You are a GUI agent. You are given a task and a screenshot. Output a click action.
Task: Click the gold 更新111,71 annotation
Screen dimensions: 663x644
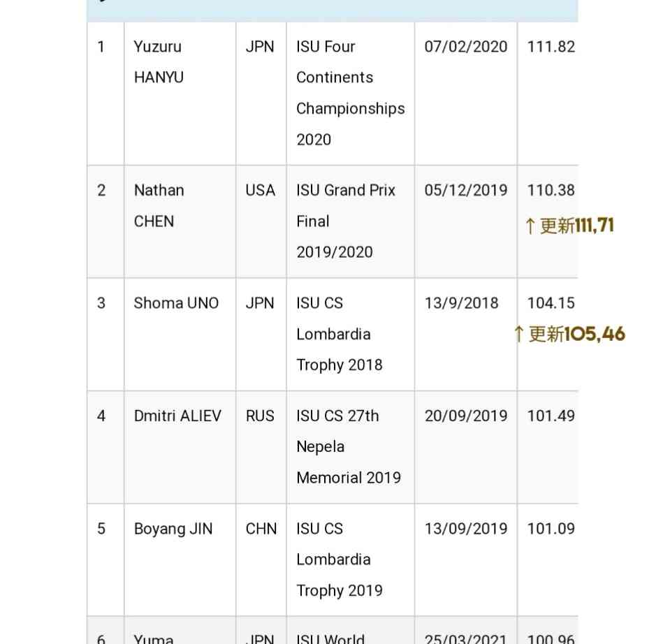[569, 226]
